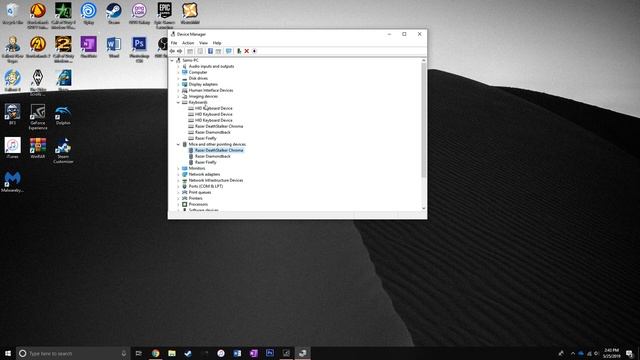Select the Dolphin desktop shortcut
The width and height of the screenshot is (640, 360).
(x=63, y=115)
